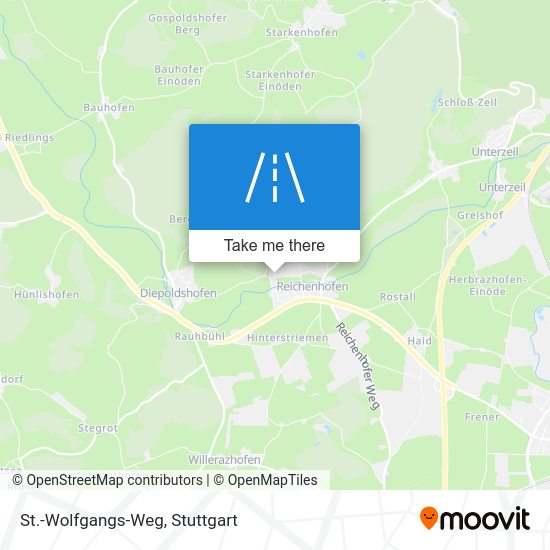Click the Take me there button

274,246
